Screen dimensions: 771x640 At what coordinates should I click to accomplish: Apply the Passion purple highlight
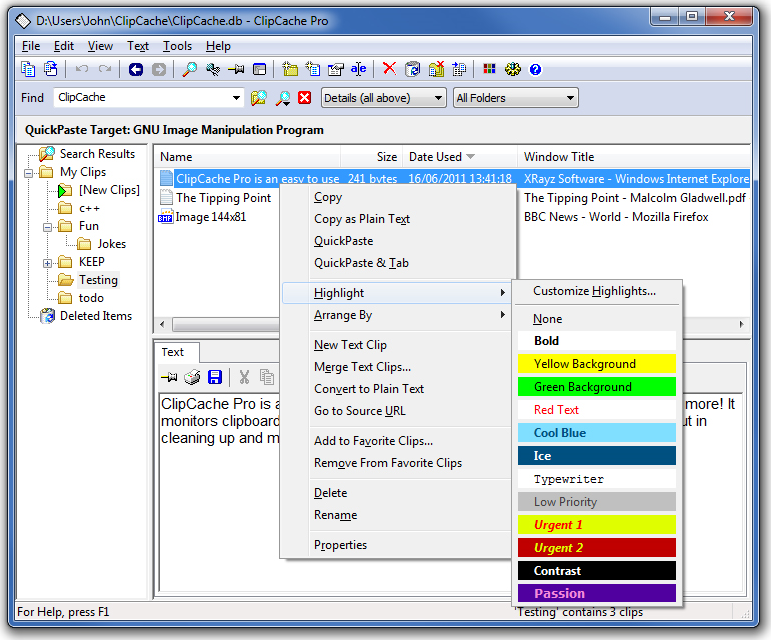point(597,593)
